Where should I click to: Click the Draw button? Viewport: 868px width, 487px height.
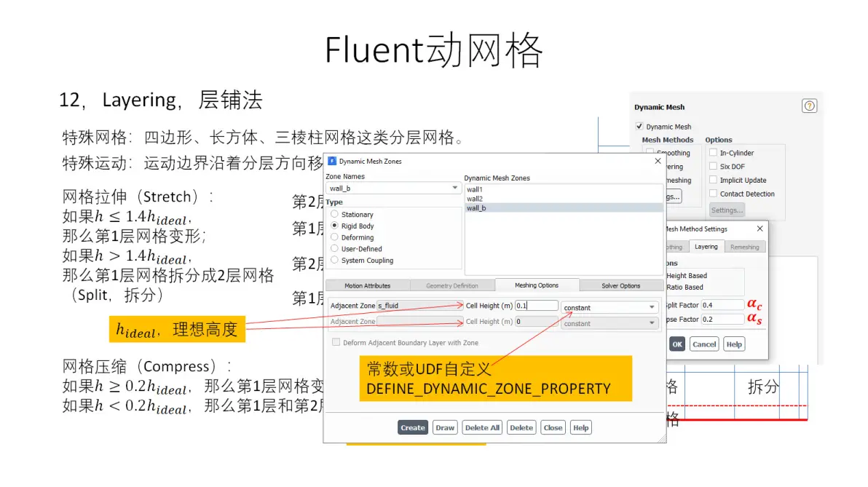point(445,428)
